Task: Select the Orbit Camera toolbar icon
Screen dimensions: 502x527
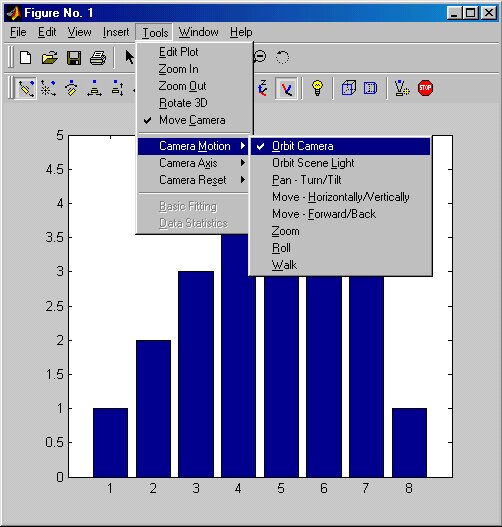Action: click(26, 88)
